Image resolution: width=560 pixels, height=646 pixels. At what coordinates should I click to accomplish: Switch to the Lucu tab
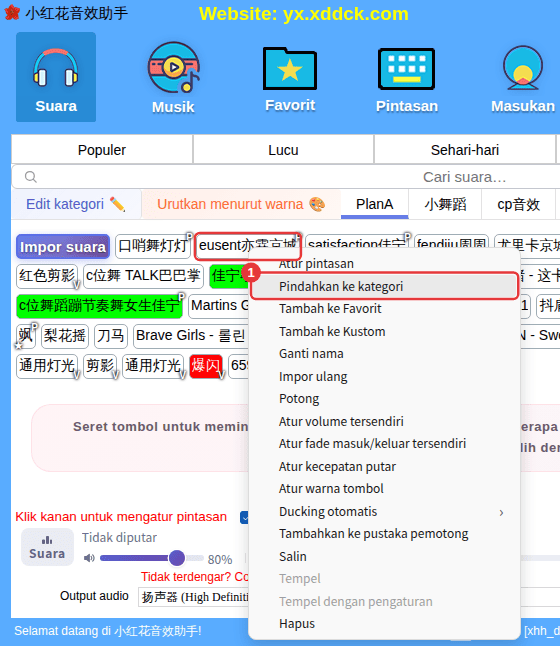click(283, 150)
